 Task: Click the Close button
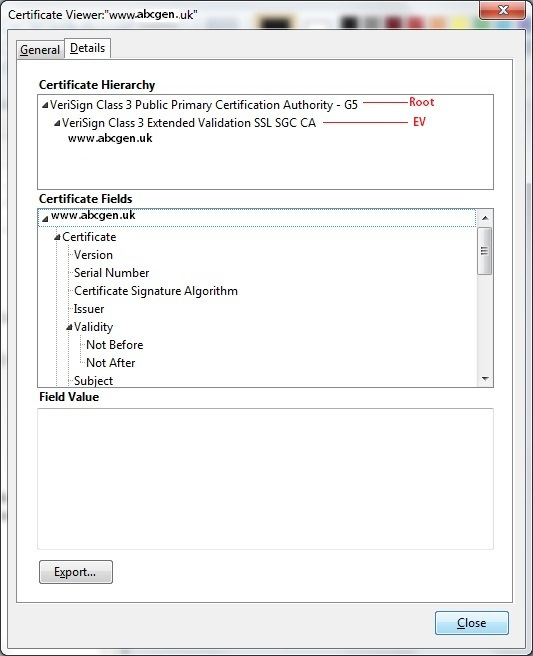[472, 623]
